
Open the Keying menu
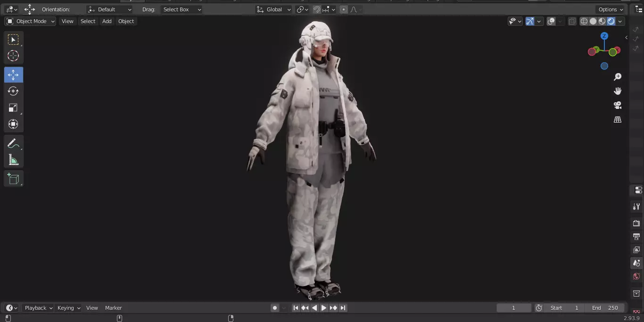click(x=69, y=308)
